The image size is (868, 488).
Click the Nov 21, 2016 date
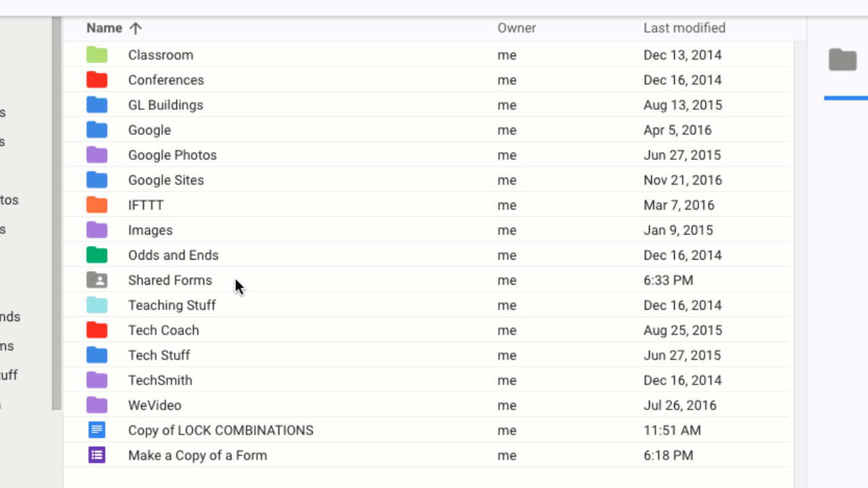point(683,180)
